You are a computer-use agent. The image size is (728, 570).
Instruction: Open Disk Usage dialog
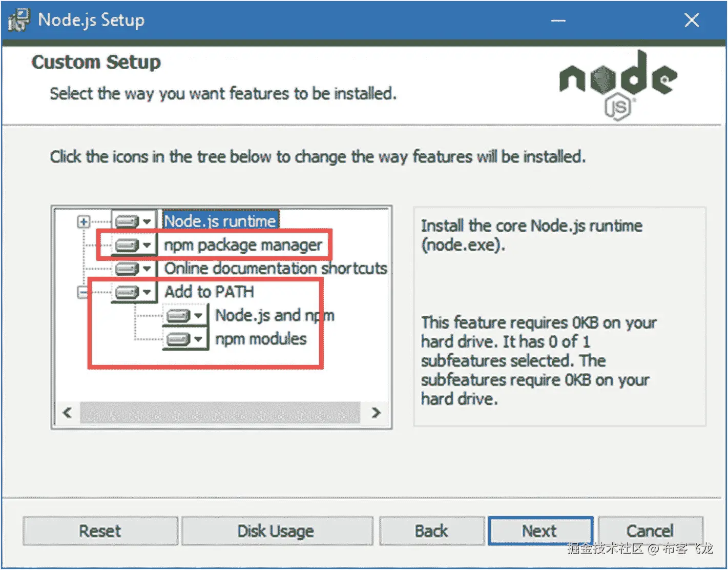click(277, 531)
